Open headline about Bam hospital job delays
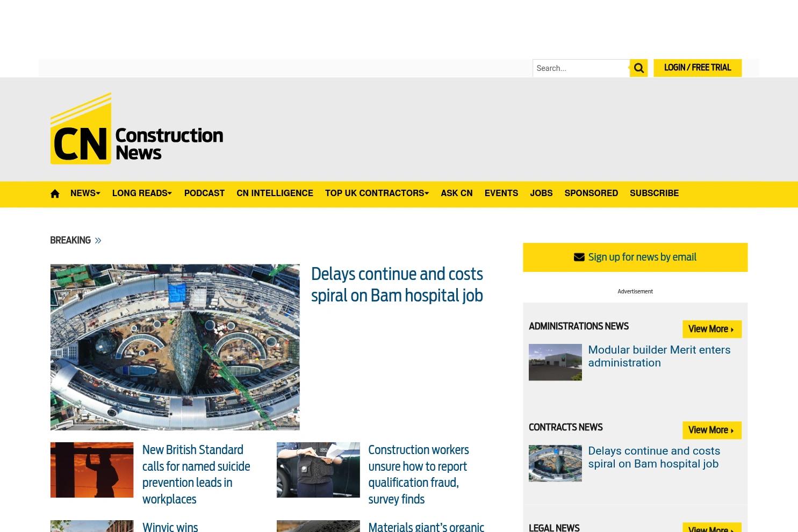This screenshot has height=532, width=798. [x=397, y=285]
